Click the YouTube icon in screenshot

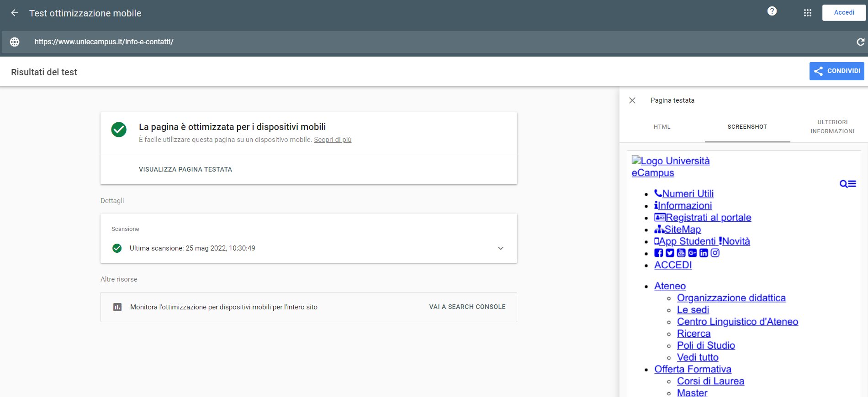[681, 253]
